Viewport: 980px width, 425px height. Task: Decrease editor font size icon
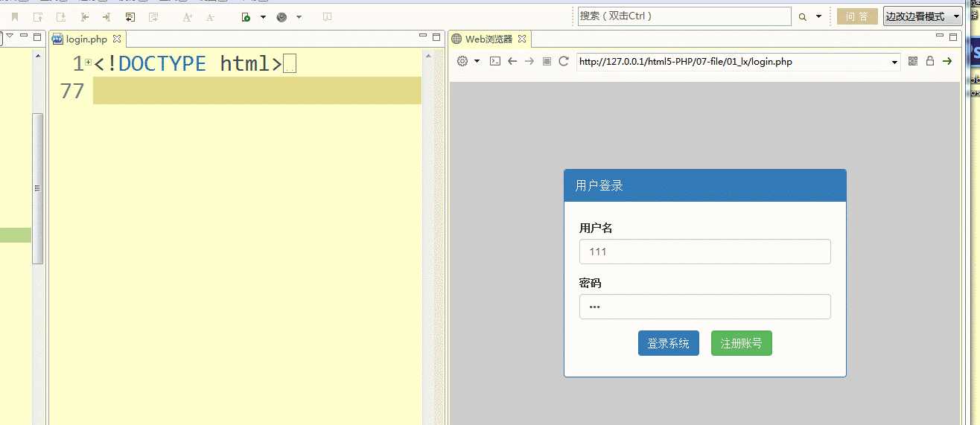click(x=210, y=16)
